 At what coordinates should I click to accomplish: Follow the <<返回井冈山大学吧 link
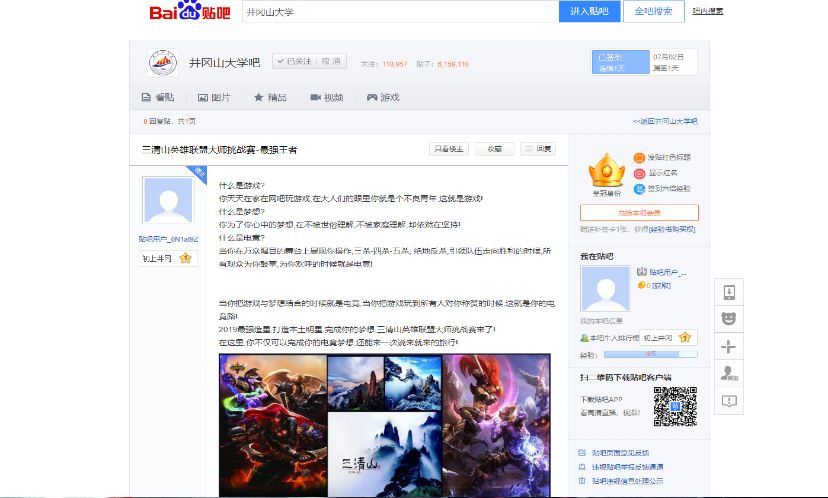(x=665, y=121)
